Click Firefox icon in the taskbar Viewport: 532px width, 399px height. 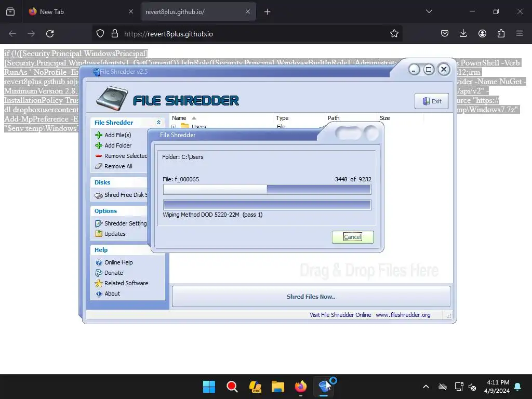coord(301,387)
